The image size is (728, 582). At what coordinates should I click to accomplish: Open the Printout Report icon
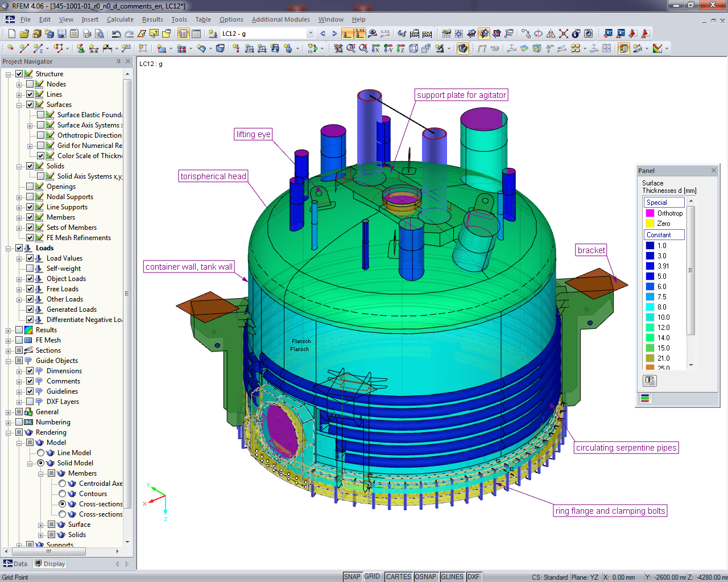(184, 33)
